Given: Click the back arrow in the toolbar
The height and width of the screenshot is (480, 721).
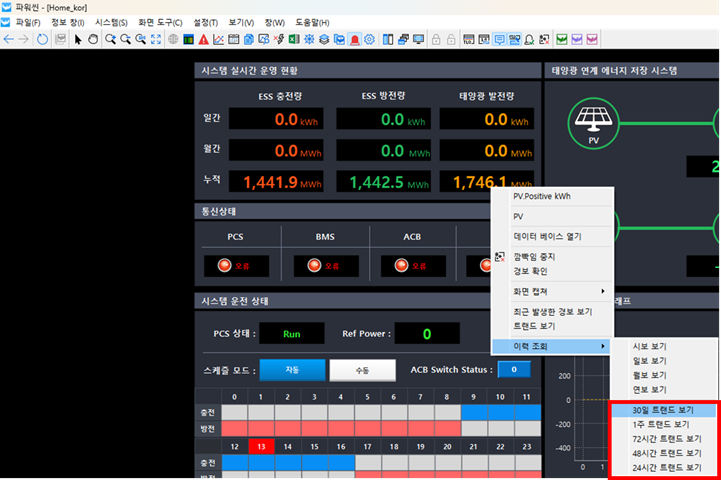Looking at the screenshot, I should click(x=9, y=39).
